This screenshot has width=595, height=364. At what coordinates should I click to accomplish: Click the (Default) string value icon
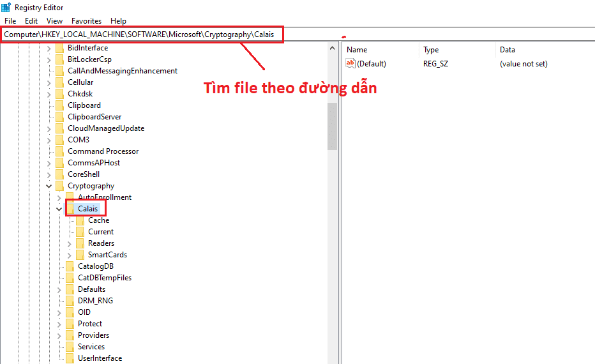point(350,63)
